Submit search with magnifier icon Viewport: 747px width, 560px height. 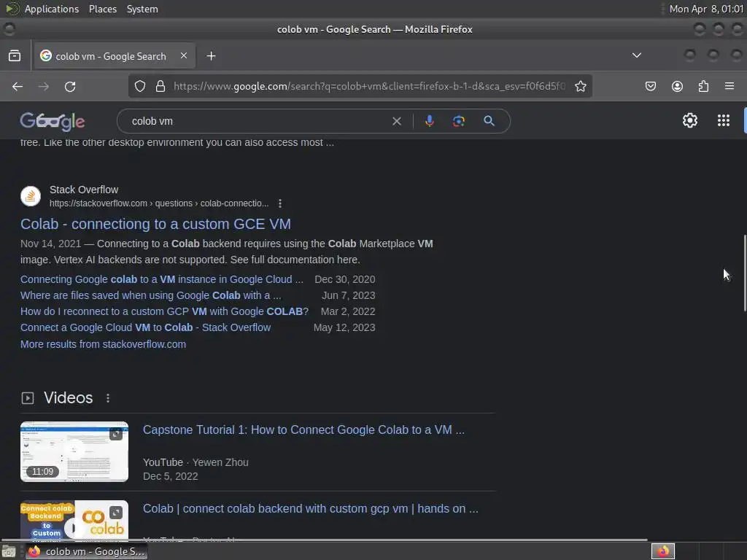489,121
